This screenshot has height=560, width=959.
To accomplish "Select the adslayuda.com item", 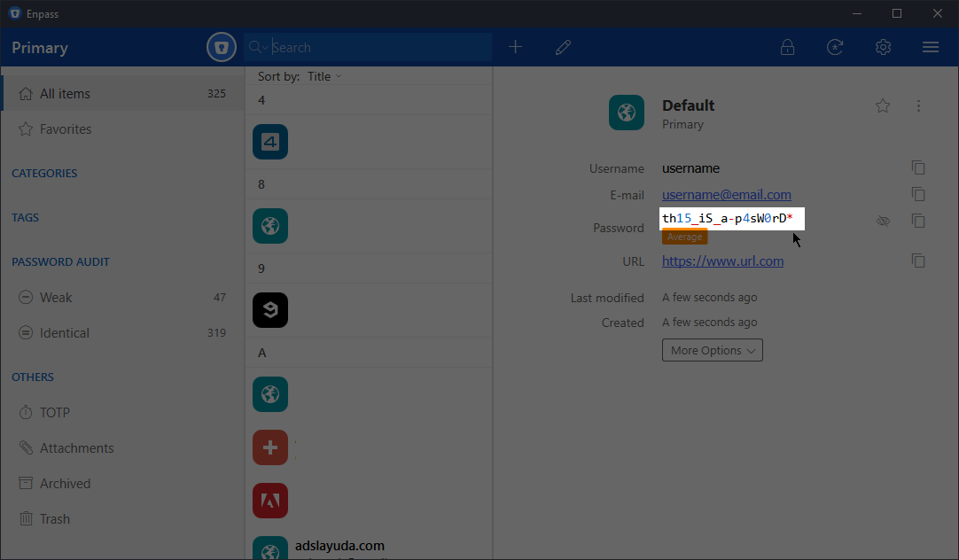I will [x=370, y=546].
